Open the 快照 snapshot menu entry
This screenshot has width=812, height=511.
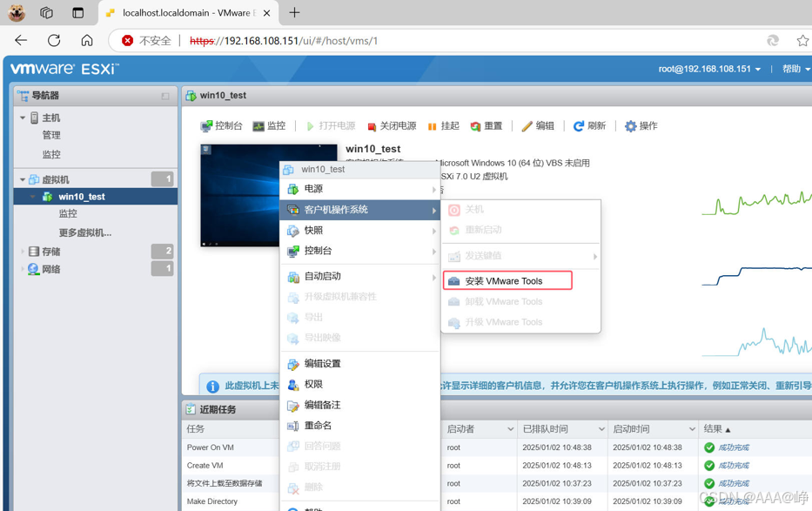click(360, 231)
